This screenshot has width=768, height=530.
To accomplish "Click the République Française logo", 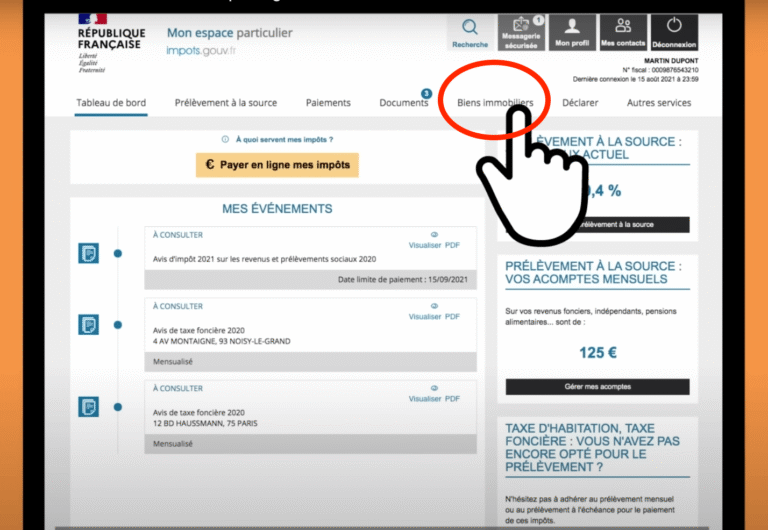I will pos(111,44).
